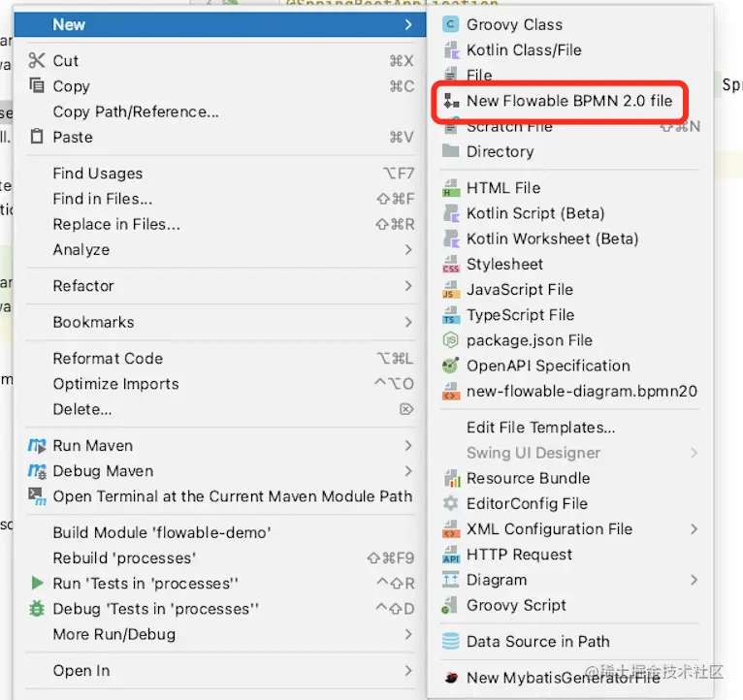
Task: Click the Flowable BPMN 2.0 file icon
Action: [x=451, y=101]
